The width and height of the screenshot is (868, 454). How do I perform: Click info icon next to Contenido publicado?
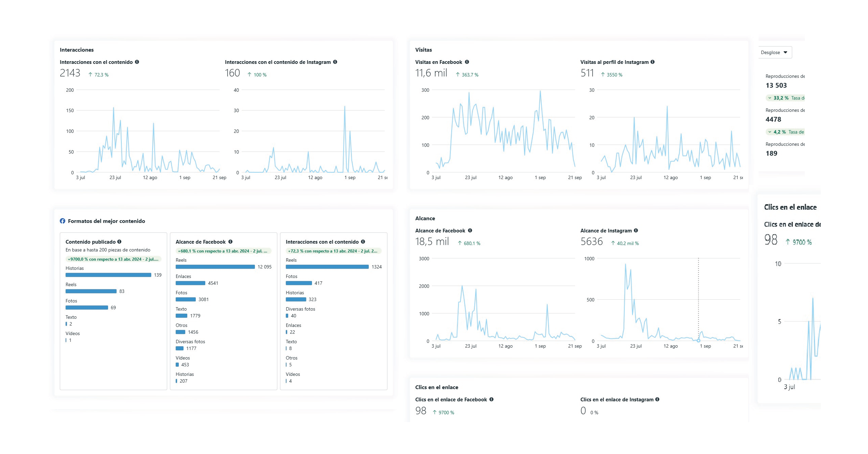(119, 242)
